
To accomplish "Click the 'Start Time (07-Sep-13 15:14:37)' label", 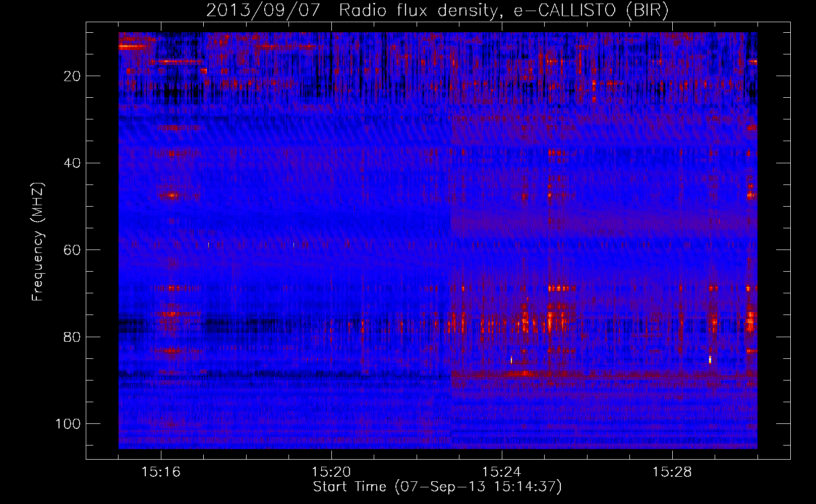I will (437, 487).
